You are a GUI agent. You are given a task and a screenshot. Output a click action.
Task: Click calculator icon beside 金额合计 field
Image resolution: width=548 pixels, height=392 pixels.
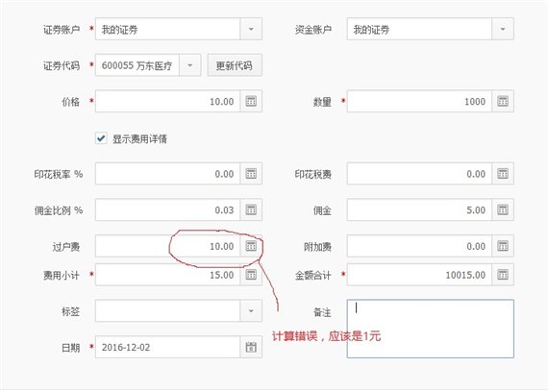pos(503,275)
